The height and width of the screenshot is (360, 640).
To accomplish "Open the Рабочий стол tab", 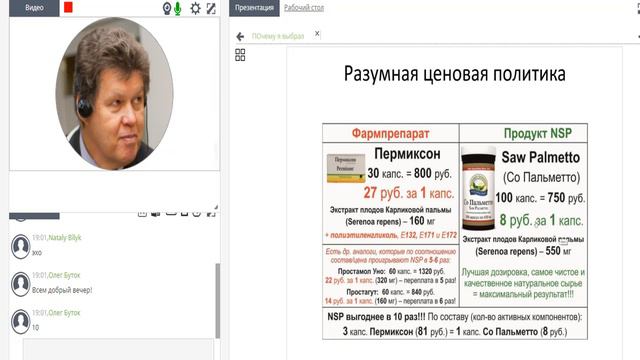I will (304, 8).
